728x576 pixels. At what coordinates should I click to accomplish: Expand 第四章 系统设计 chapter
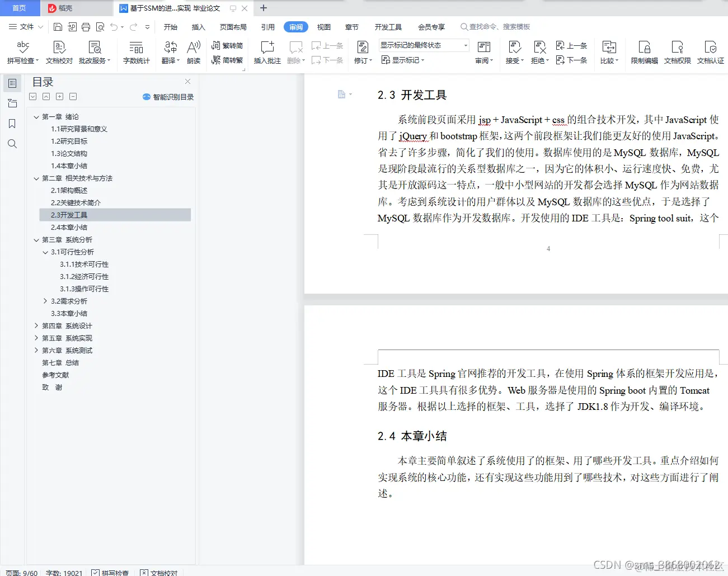pos(36,325)
